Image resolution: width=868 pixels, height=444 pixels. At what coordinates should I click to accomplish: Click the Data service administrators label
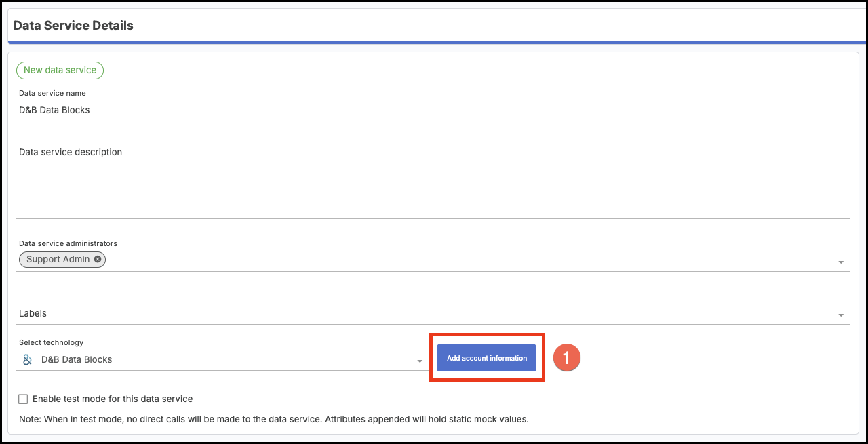(x=68, y=243)
